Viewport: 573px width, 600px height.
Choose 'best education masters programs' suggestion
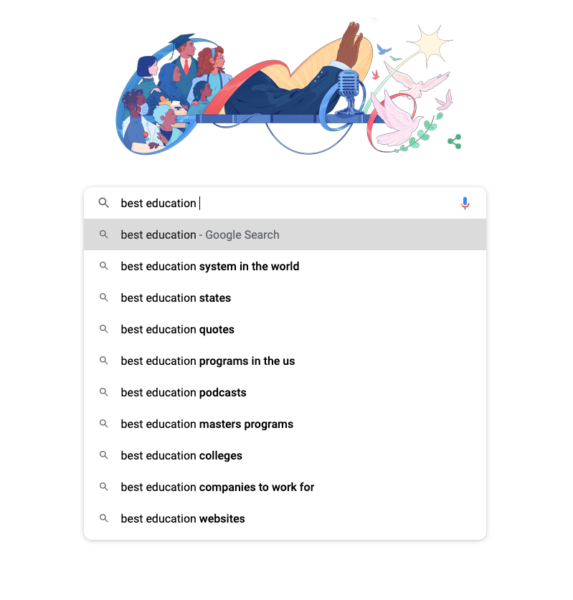click(285, 424)
